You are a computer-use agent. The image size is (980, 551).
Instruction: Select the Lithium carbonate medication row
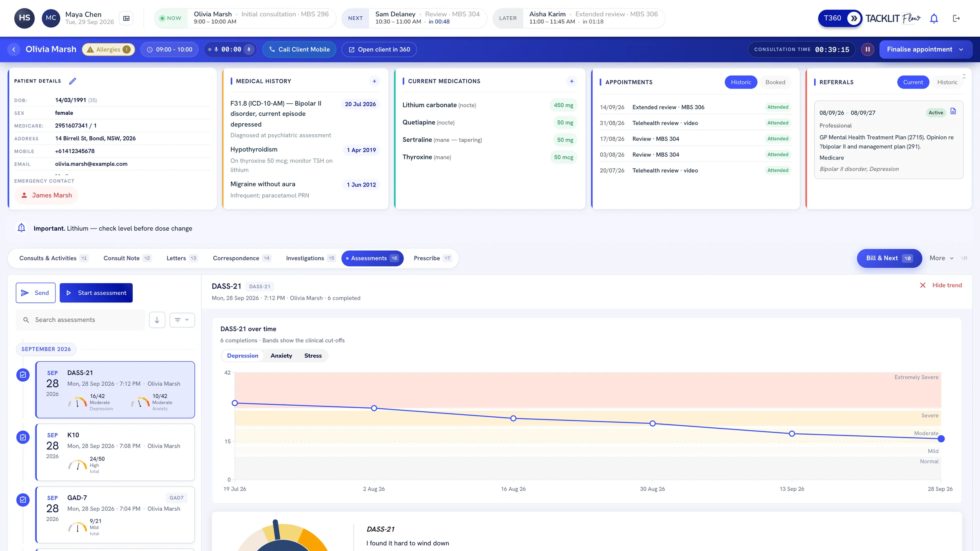tap(490, 105)
